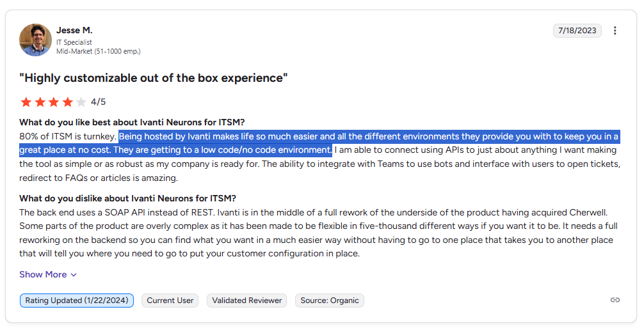Click the "The back end uses a SOAP API" sentence
Viewport: 644px width, 328px height.
click(117, 212)
